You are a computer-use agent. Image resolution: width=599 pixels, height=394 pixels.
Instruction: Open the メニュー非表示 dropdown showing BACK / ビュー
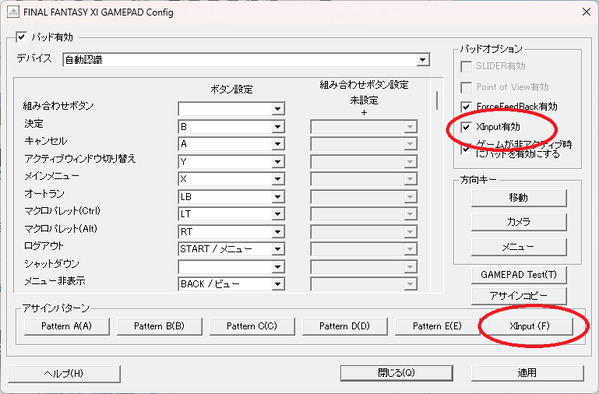tap(231, 284)
